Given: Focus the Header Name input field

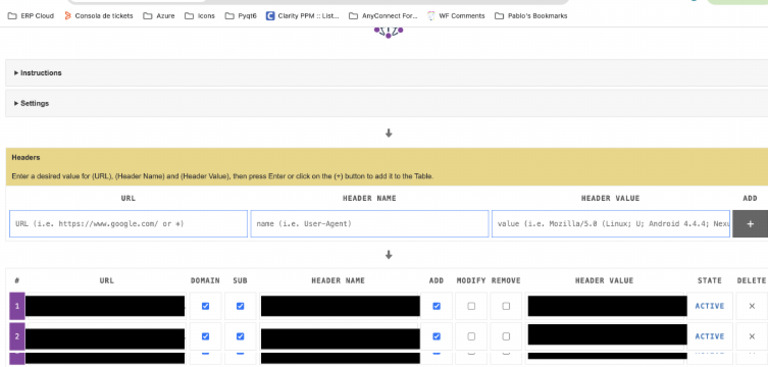Looking at the screenshot, I should tap(370, 224).
